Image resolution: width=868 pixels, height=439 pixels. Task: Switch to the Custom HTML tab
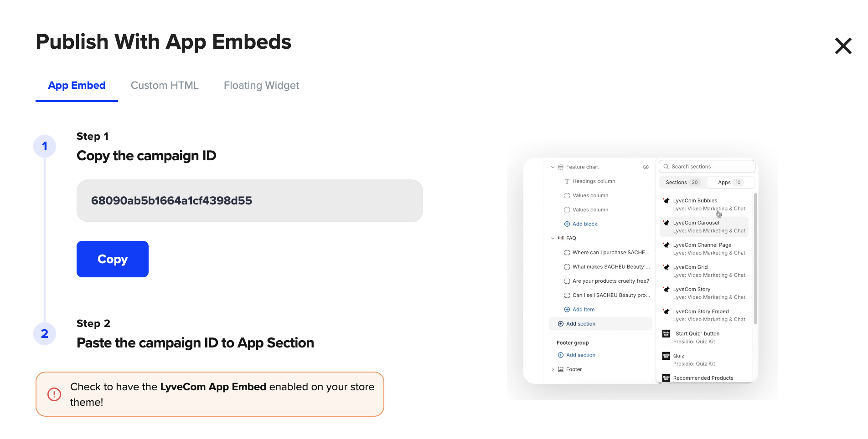point(165,86)
